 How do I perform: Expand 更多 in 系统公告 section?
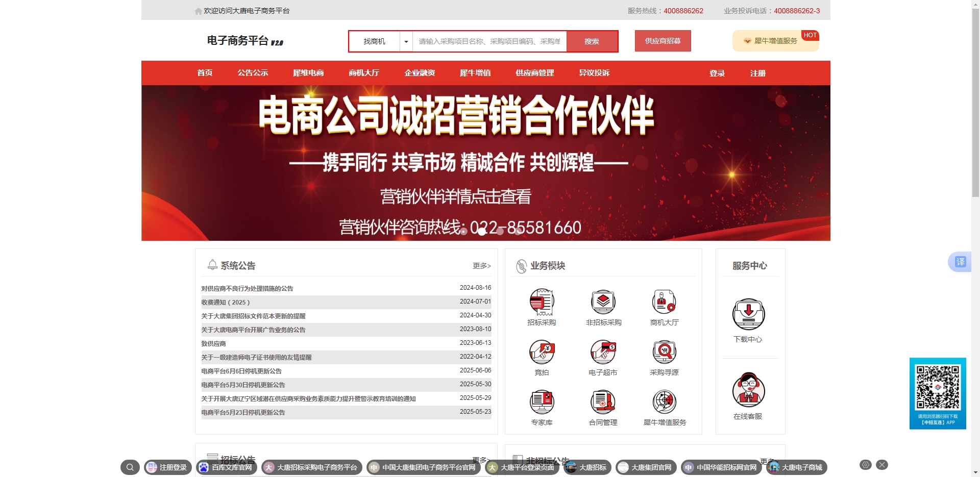(x=481, y=266)
